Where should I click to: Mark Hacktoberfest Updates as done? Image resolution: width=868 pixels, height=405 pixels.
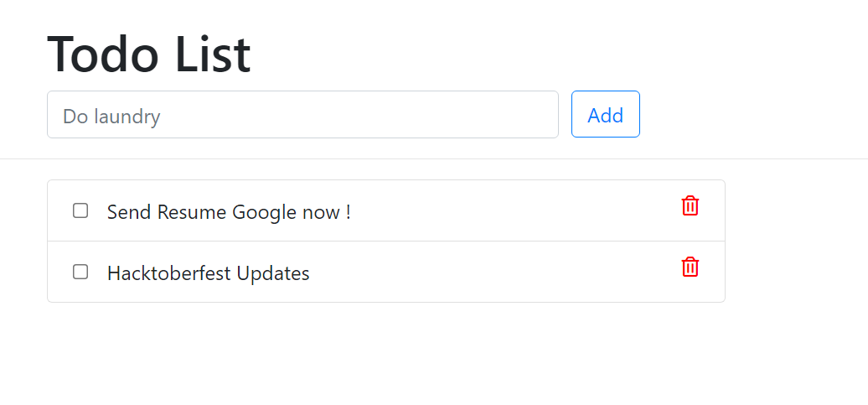[x=80, y=272]
